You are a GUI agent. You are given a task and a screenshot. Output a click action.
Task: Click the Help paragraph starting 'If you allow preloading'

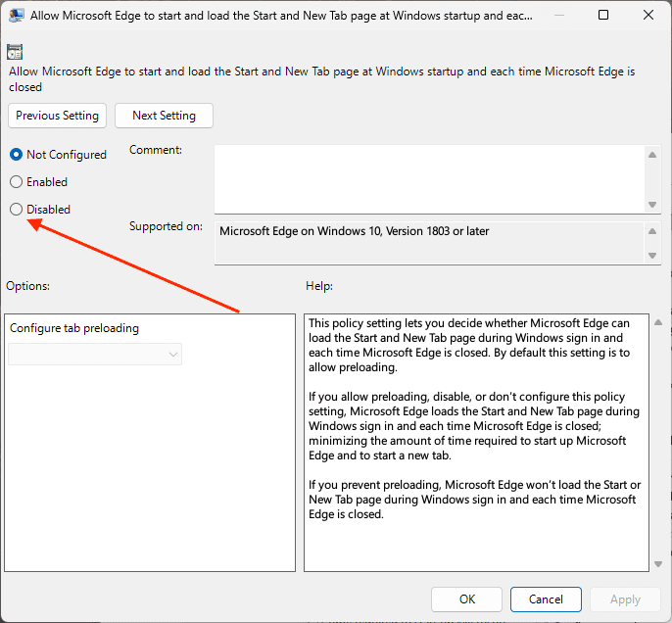pyautogui.click(x=474, y=426)
